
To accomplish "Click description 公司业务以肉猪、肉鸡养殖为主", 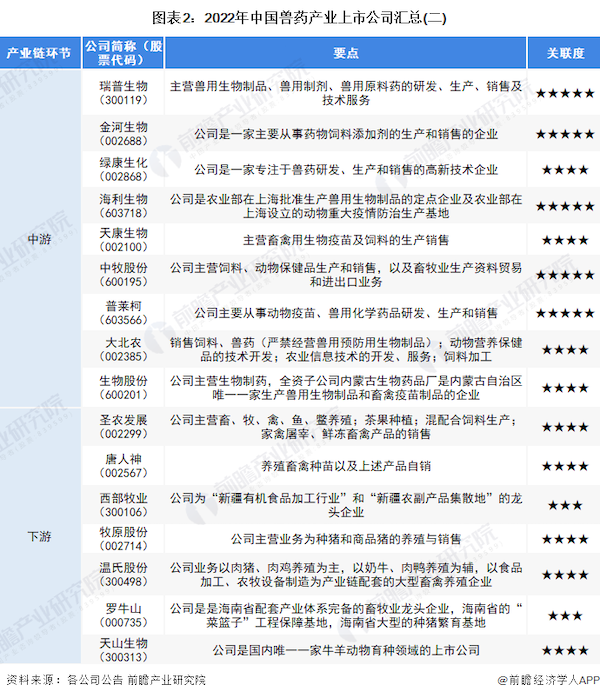I will coord(346,575).
